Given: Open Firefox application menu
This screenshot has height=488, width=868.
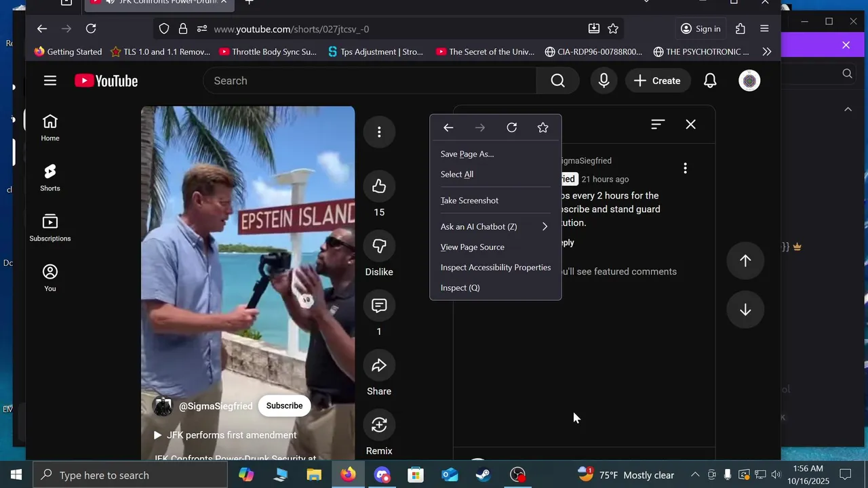Looking at the screenshot, I should (764, 28).
